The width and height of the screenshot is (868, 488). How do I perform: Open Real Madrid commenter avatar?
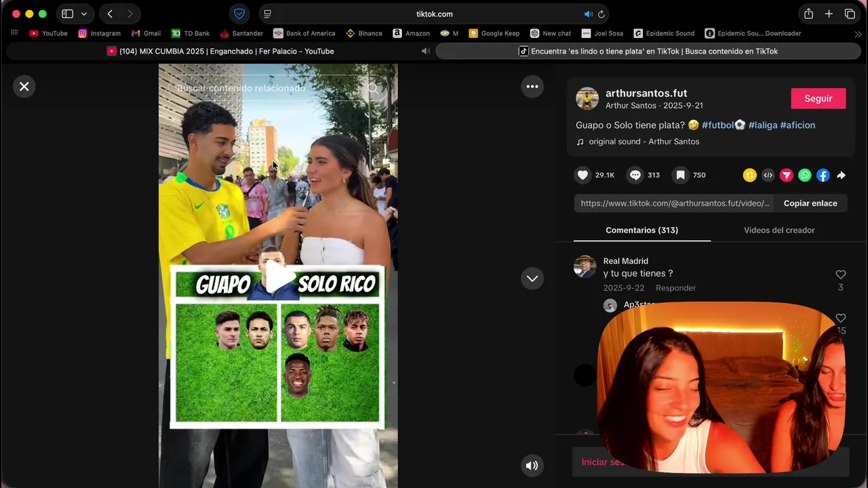click(585, 267)
